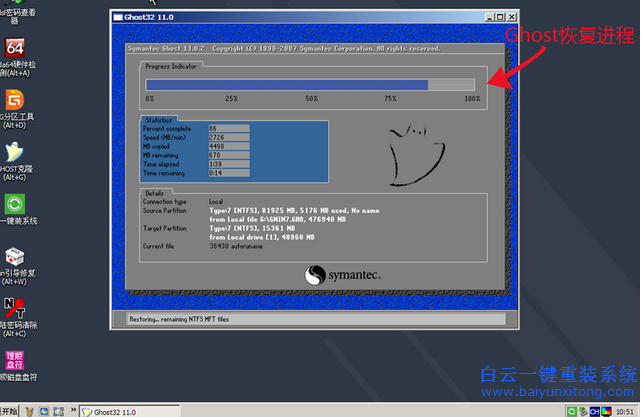
Task: Open the GHOST clone desktop icon
Action: click(x=15, y=152)
